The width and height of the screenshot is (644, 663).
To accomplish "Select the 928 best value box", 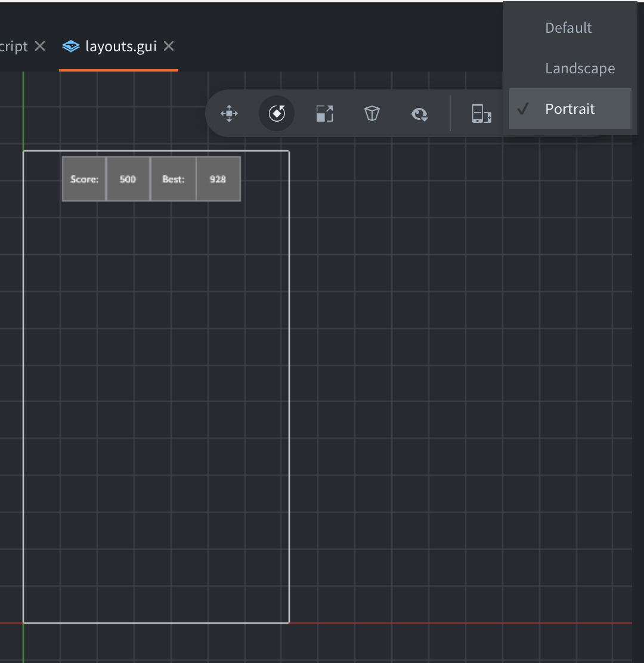I will 218,179.
